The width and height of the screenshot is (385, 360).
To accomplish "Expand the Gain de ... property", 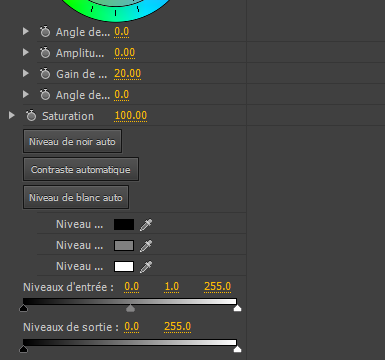I will [x=26, y=73].
